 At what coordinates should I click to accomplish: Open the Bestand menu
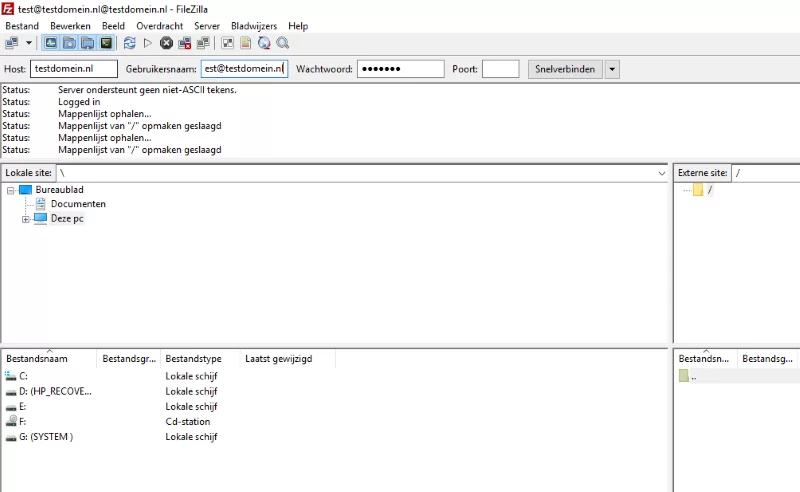(22, 26)
